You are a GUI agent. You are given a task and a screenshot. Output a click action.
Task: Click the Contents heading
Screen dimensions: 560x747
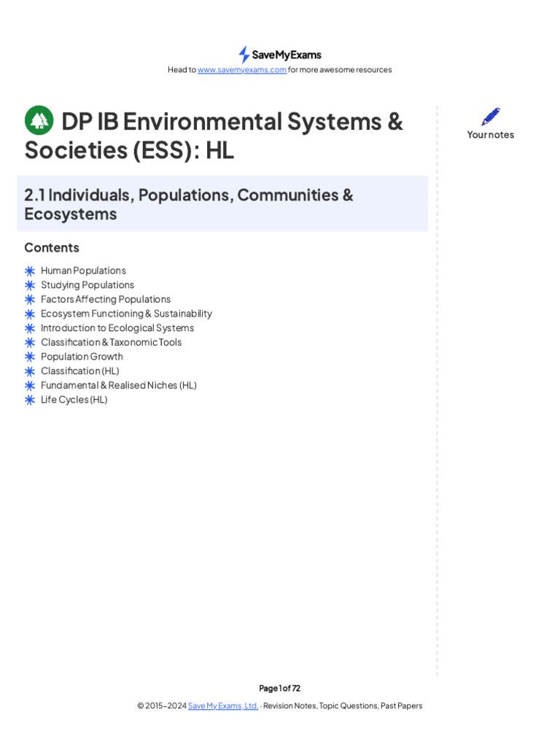(52, 248)
